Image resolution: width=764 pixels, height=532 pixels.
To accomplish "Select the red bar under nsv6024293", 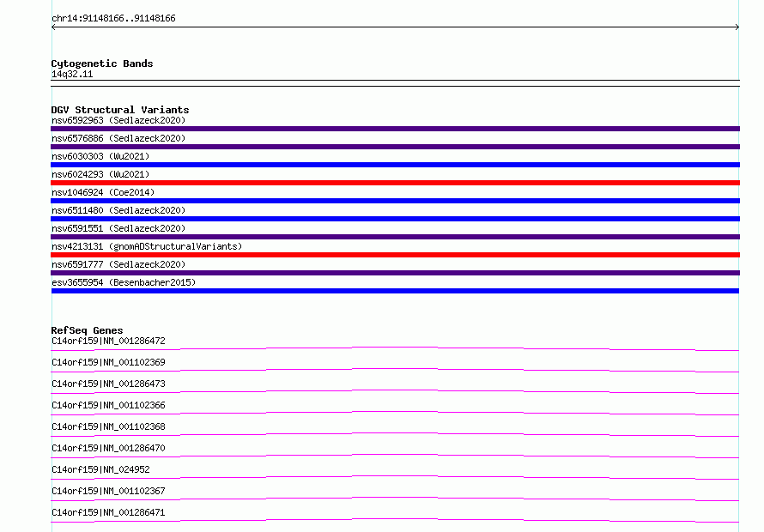I will point(395,183).
